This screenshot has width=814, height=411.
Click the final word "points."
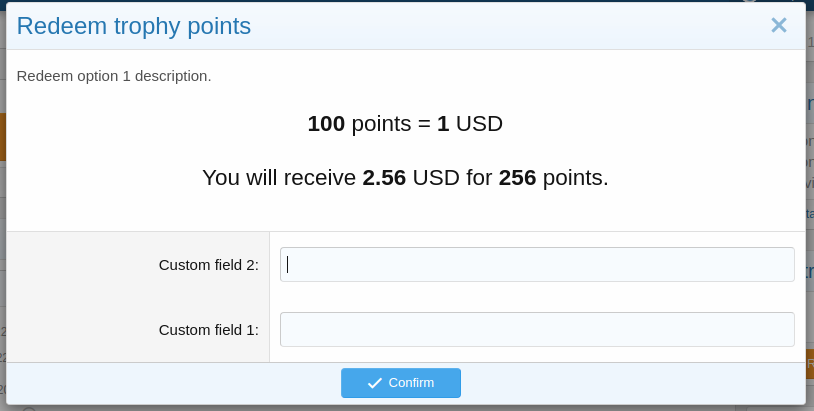coord(575,178)
